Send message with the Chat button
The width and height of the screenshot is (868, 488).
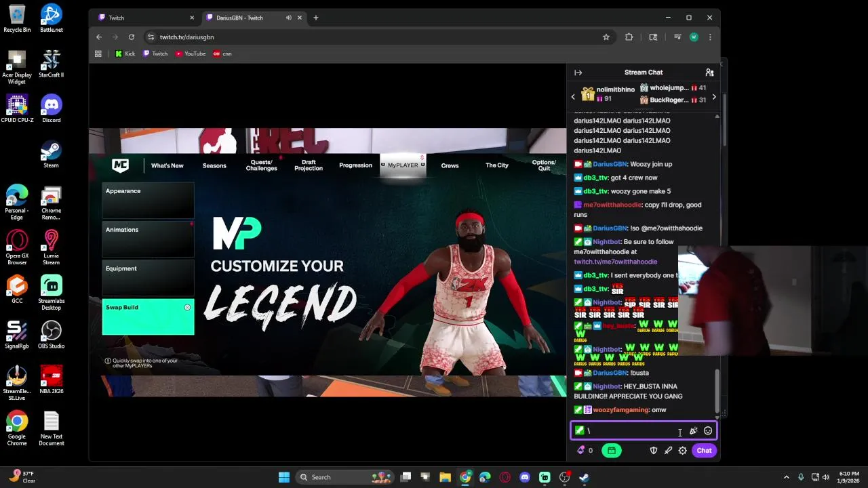click(704, 451)
